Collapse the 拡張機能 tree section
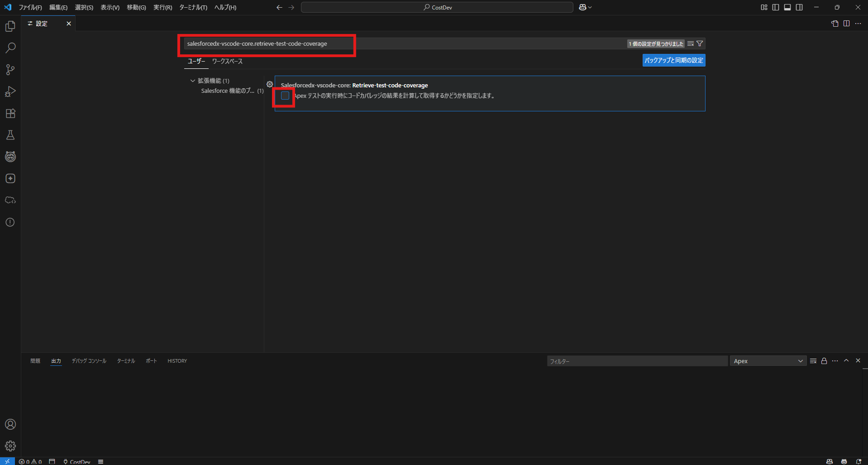868x465 pixels. coord(192,80)
